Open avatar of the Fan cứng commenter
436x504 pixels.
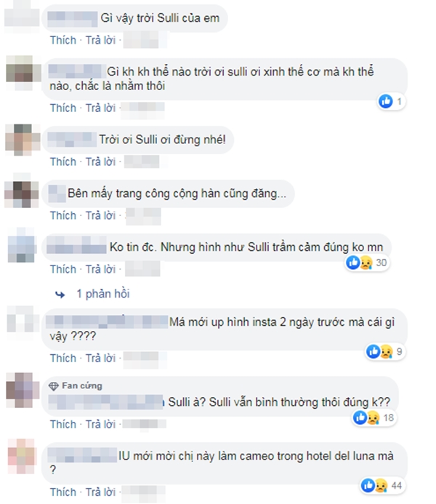pyautogui.click(x=22, y=390)
